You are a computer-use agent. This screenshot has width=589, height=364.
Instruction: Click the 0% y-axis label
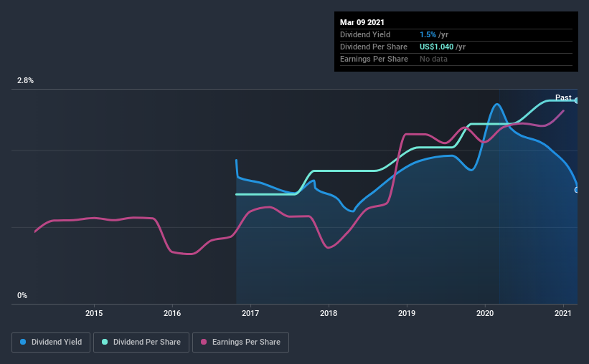(22, 296)
